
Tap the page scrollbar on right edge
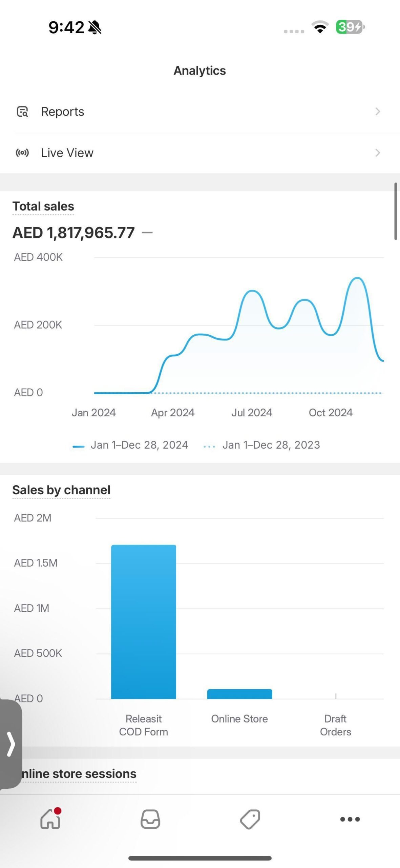tap(396, 211)
